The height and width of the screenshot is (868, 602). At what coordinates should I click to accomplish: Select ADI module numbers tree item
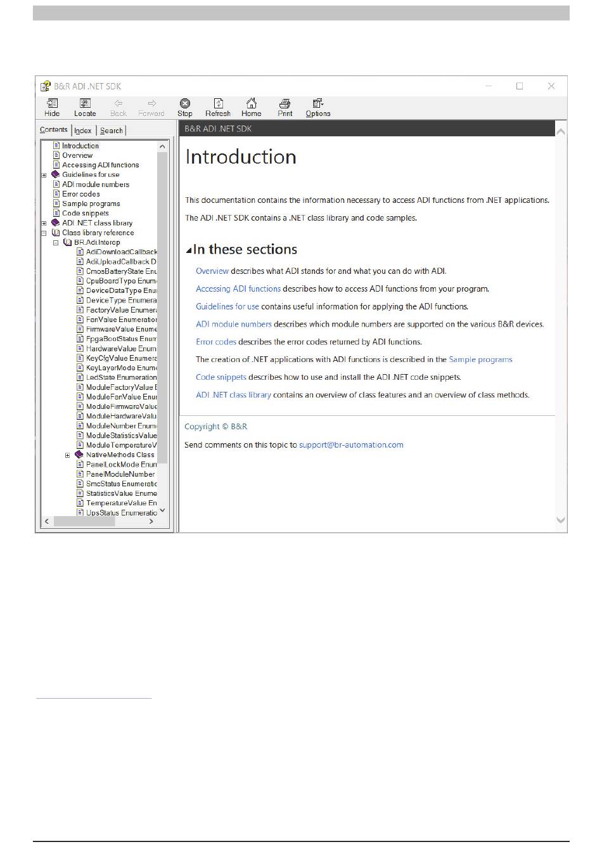tap(96, 185)
